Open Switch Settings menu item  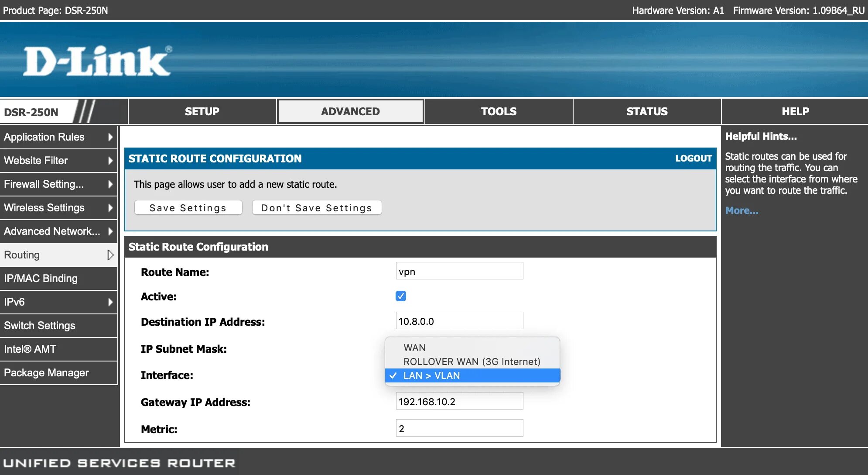coord(59,326)
